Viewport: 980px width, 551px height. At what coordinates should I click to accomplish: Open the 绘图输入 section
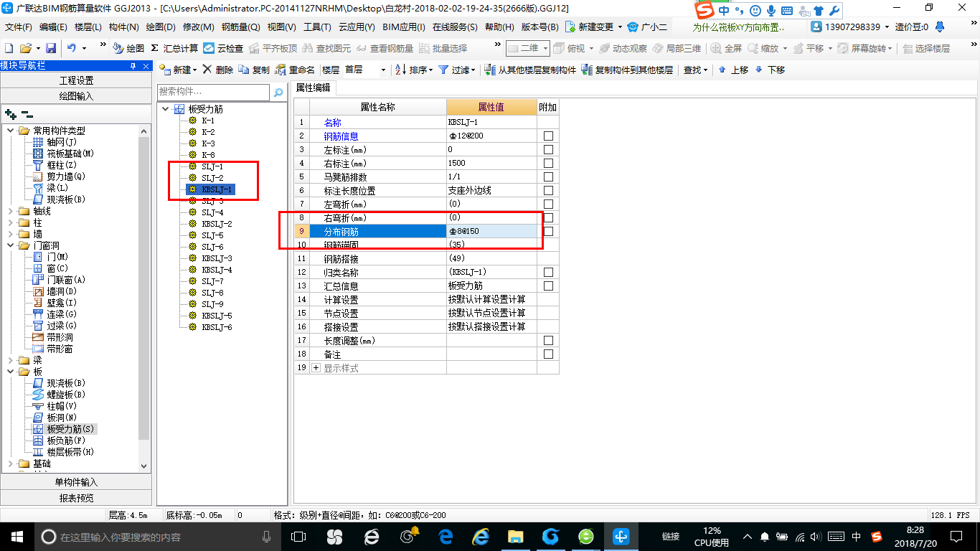coord(76,95)
